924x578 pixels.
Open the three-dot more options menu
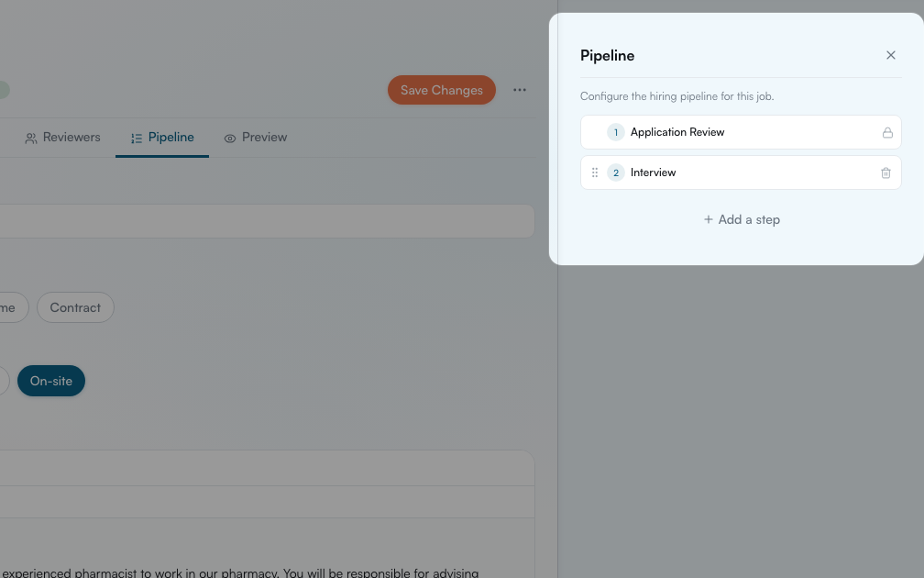pos(519,90)
